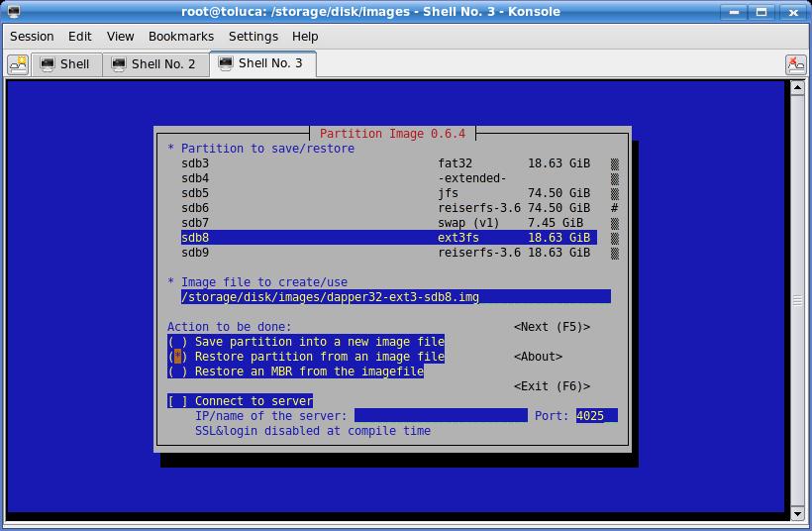Click the terminal icon on Shell No. 2 tab
This screenshot has height=531, width=812.
[x=119, y=64]
